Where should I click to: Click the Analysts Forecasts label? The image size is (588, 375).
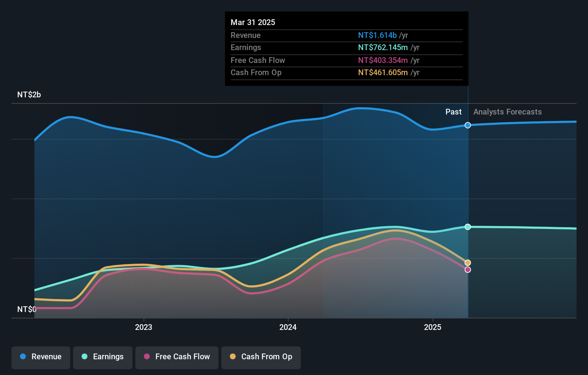click(507, 112)
